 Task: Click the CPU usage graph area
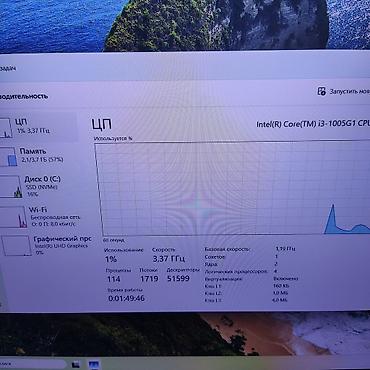coord(232,188)
